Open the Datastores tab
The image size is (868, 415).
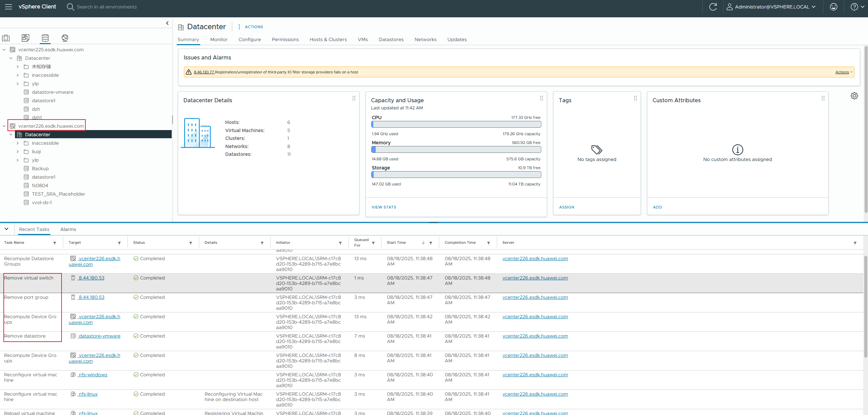click(391, 39)
